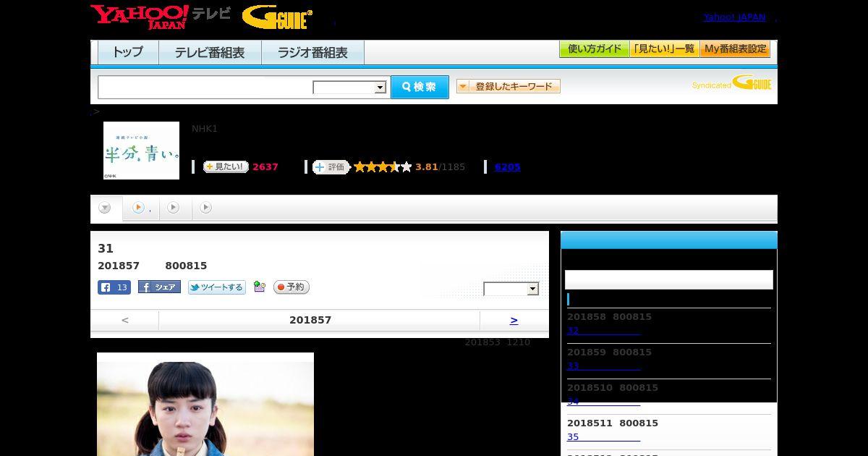Open the 6205 reviews link
The height and width of the screenshot is (456, 868).
coord(508,167)
